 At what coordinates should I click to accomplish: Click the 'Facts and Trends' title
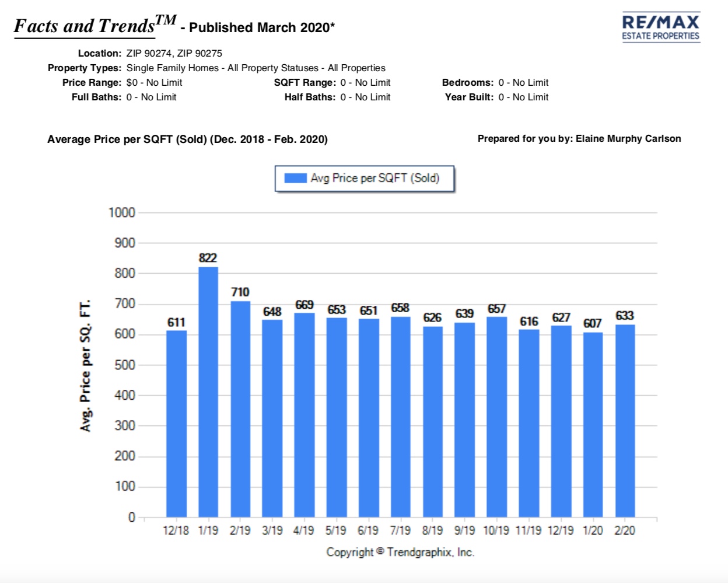(95, 26)
